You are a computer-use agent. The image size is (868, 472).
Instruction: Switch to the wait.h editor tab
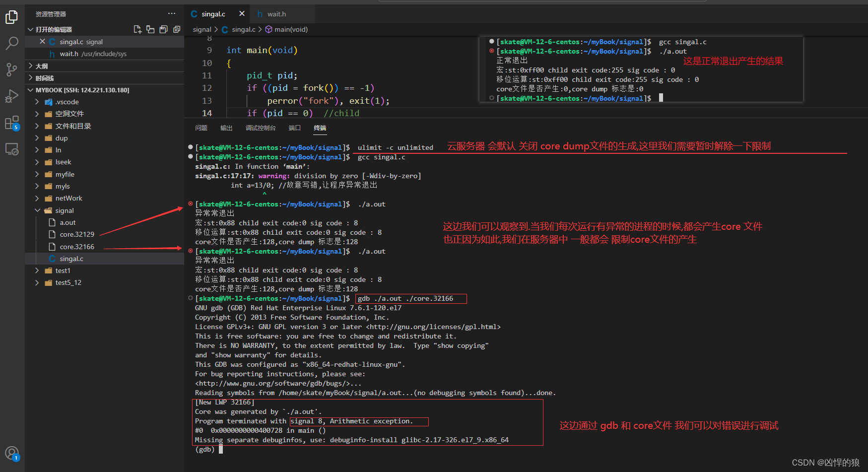[x=276, y=14]
